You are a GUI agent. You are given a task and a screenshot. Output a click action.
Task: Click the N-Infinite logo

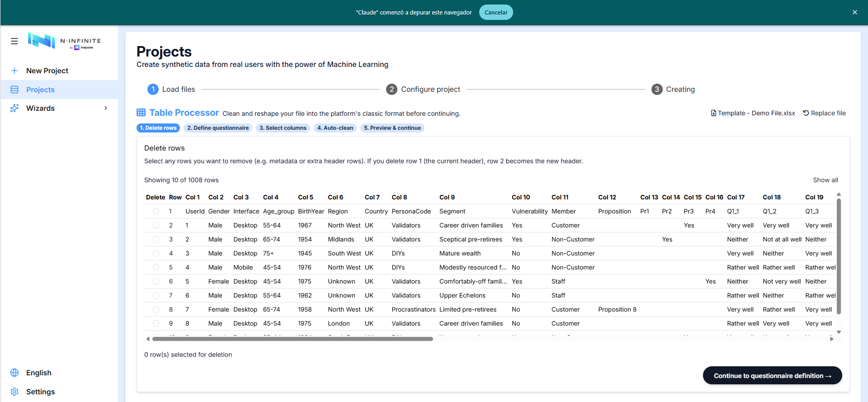click(x=64, y=41)
